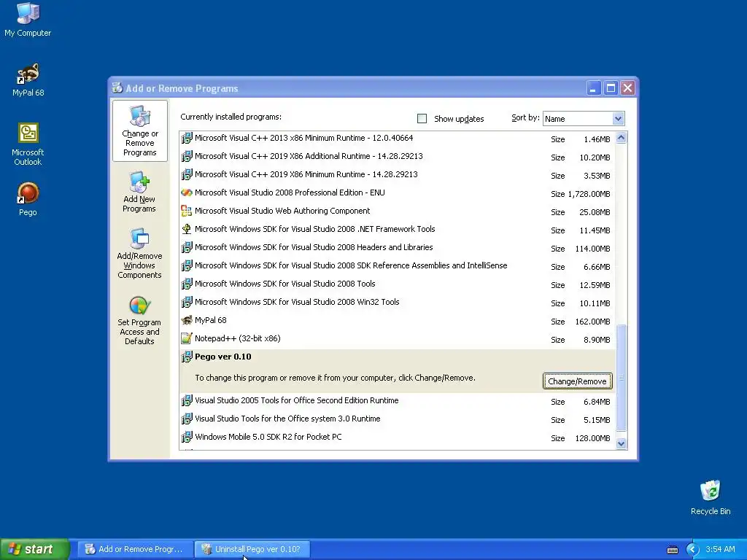Viewport: 747px width, 560px height.
Task: Click the 128.00MB size value
Action: point(592,438)
